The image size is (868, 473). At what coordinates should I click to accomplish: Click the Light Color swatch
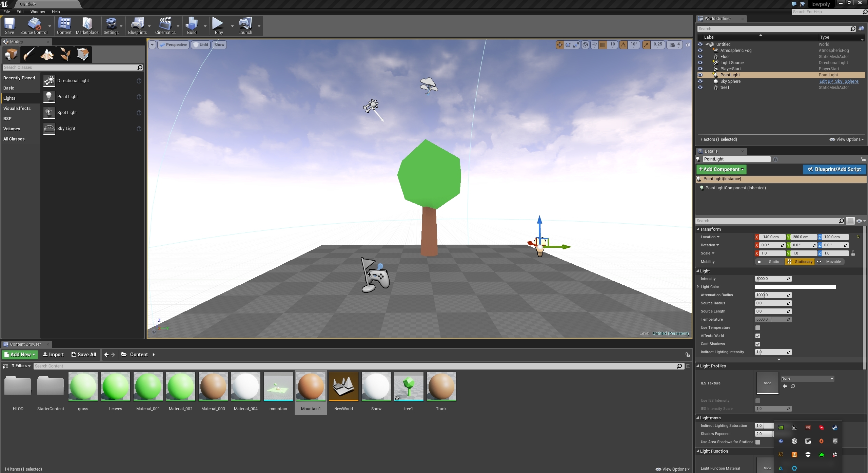click(794, 287)
